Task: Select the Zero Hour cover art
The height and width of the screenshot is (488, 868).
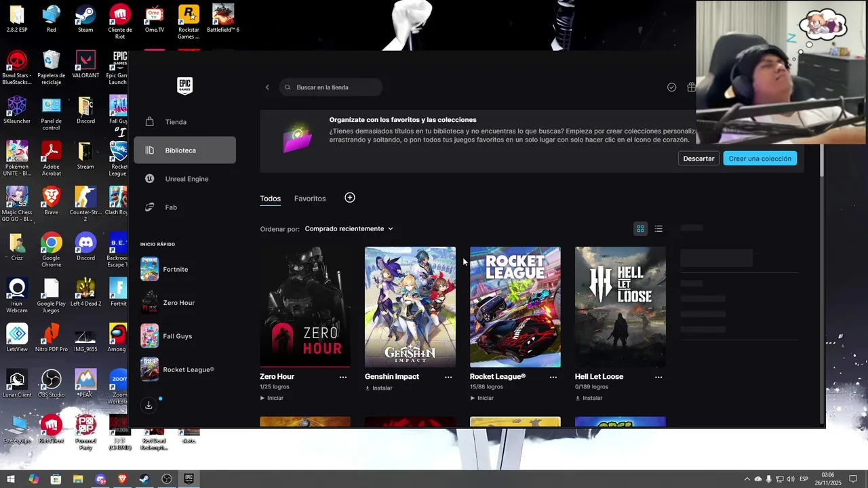Action: point(305,307)
